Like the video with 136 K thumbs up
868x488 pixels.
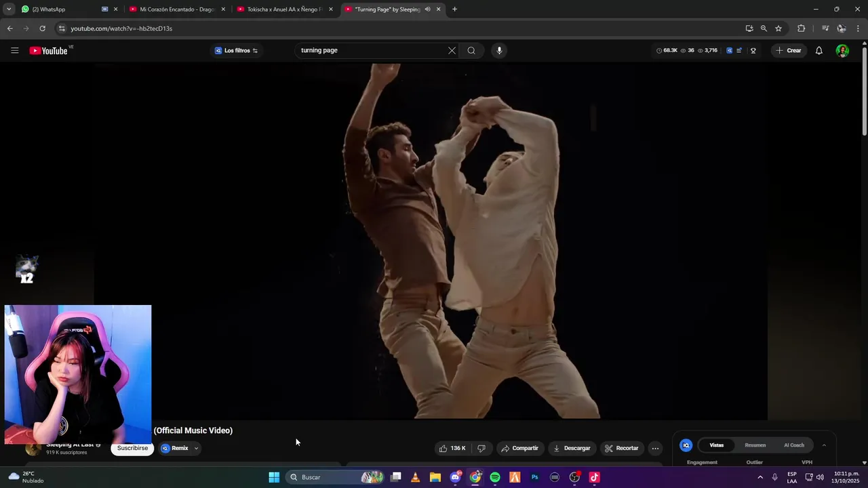tap(452, 449)
